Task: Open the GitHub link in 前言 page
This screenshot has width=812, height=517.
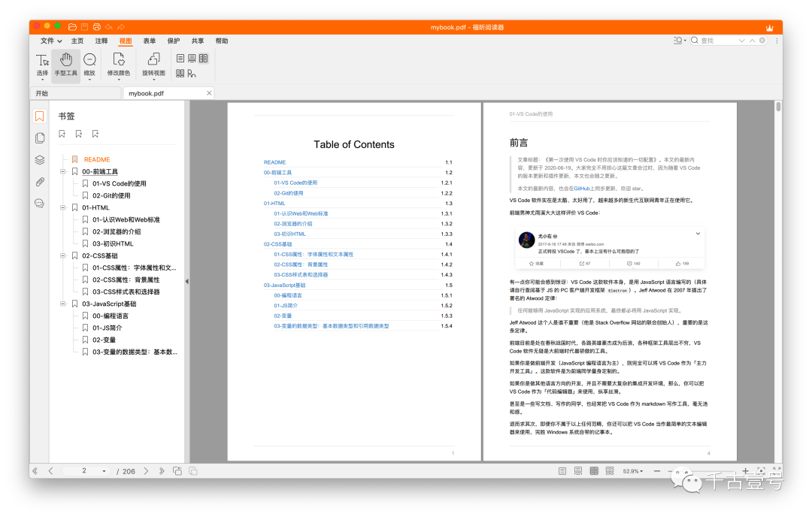Action: 581,189
